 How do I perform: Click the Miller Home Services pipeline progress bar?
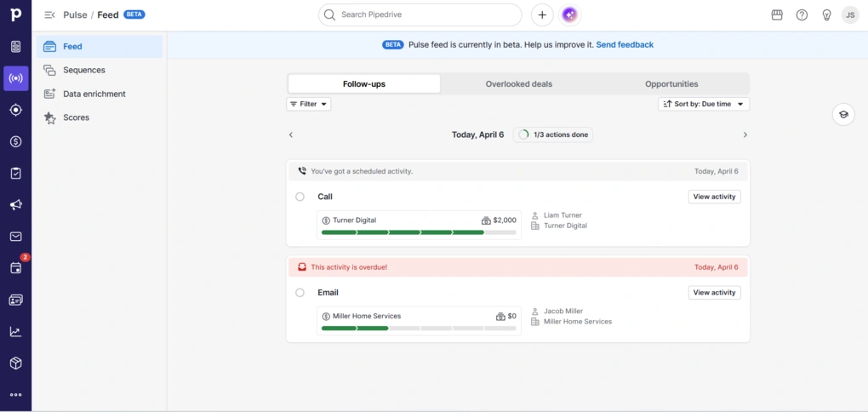click(419, 329)
